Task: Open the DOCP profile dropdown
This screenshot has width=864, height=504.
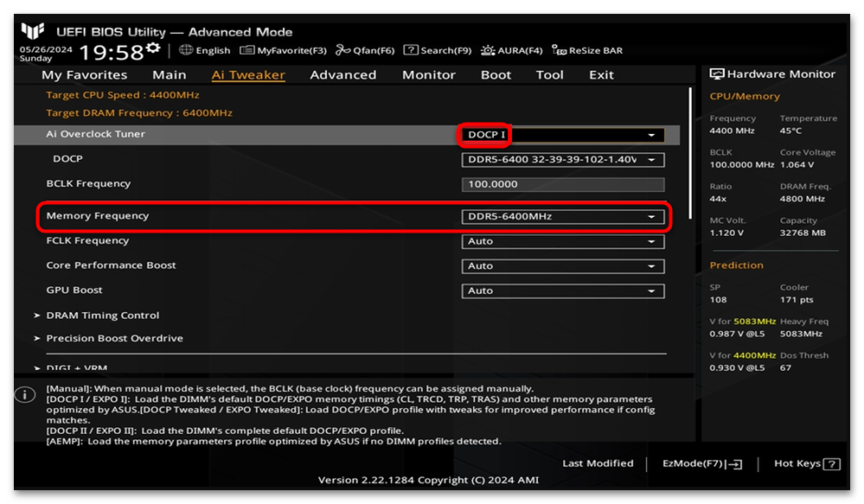Action: (x=562, y=160)
